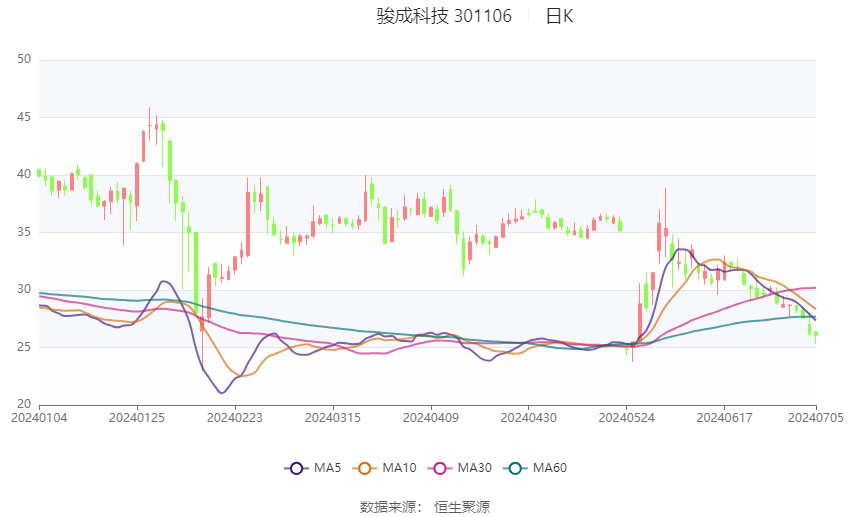Screen dimensions: 850x517
Task: Click the y-axis value 45
Action: [24, 117]
